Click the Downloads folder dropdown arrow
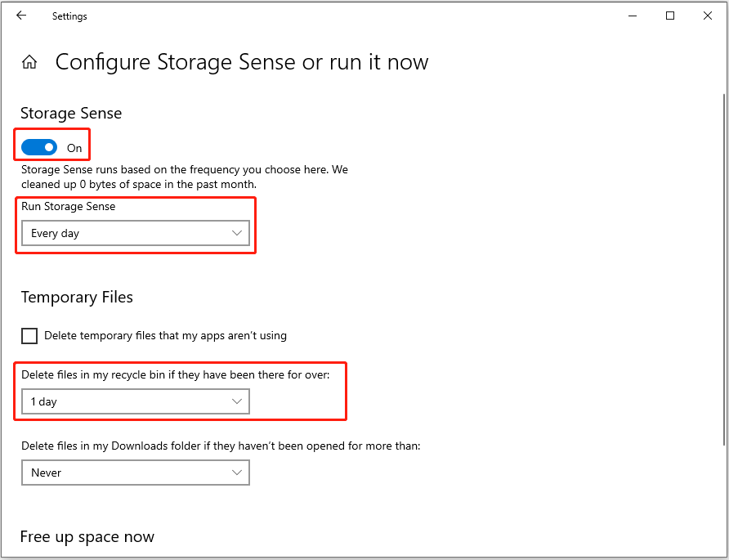Viewport: 729px width, 560px height. (x=237, y=473)
